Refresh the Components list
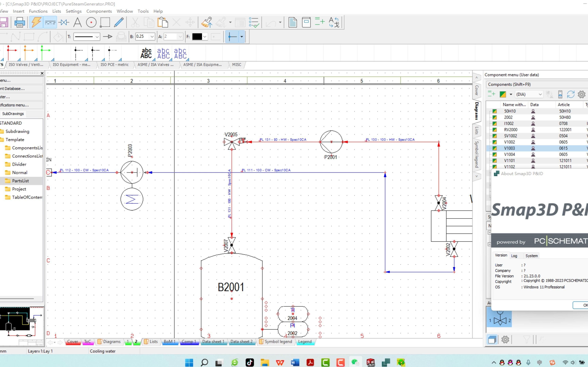The image size is (588, 367). point(570,94)
